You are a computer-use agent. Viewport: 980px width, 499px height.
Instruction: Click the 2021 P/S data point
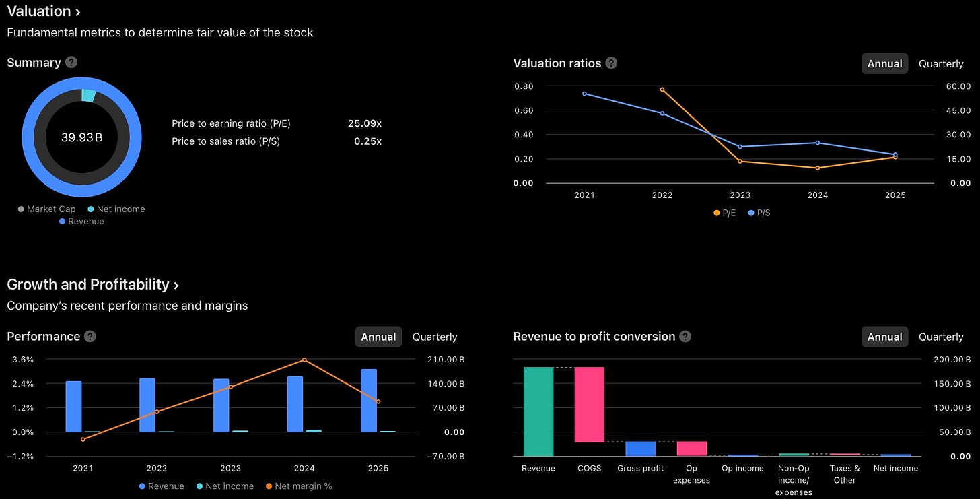click(584, 94)
